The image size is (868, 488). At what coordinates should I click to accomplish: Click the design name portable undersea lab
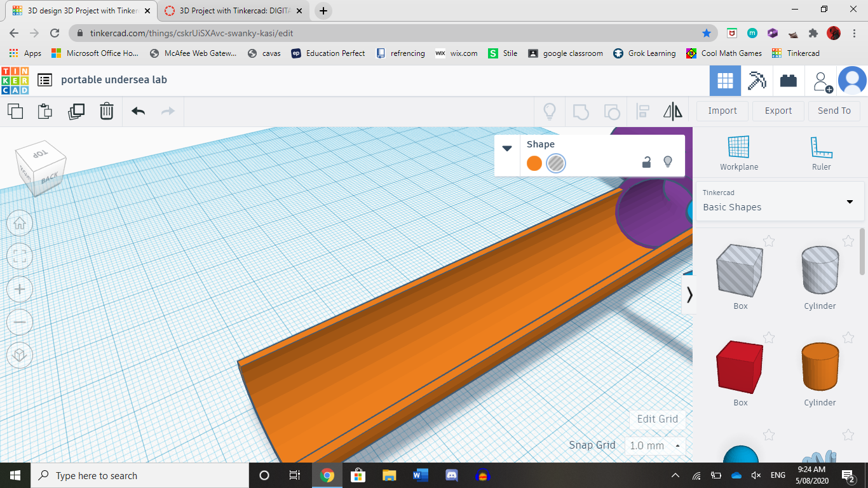(114, 80)
